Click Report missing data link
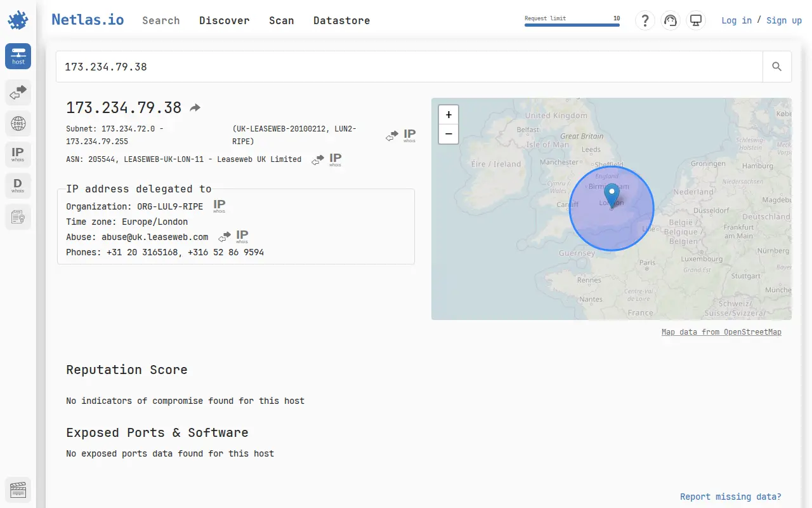Image resolution: width=812 pixels, height=508 pixels. [731, 497]
